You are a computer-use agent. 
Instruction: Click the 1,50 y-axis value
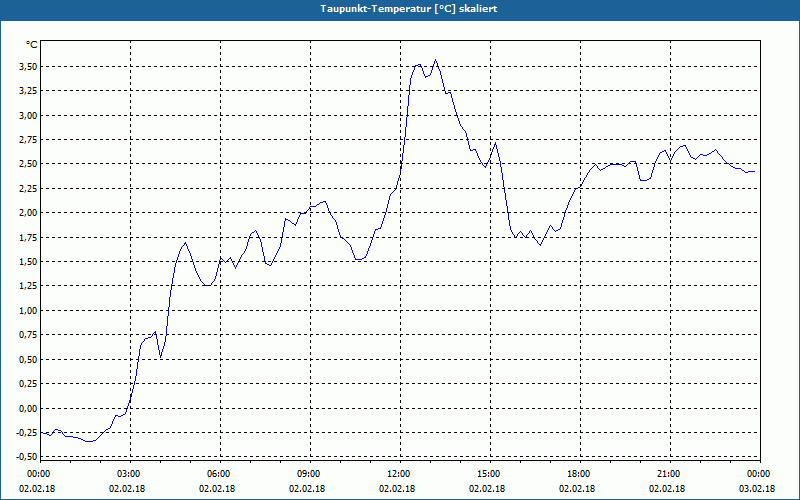click(x=28, y=262)
